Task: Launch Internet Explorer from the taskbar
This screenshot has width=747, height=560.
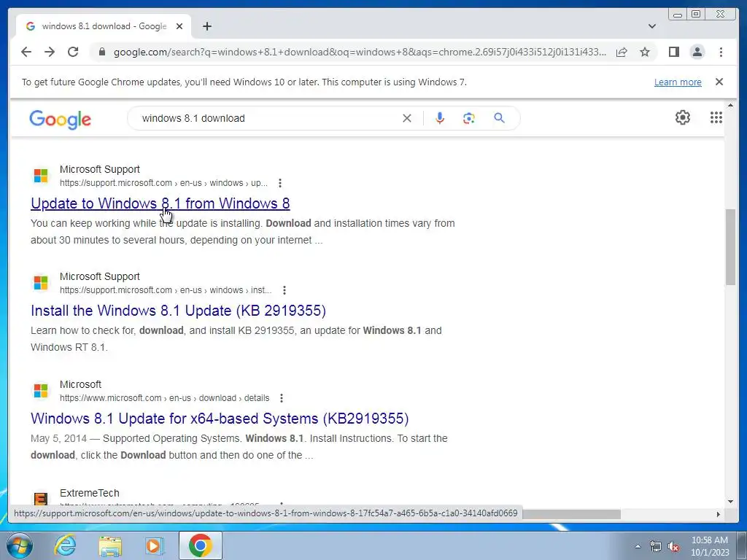Action: click(x=65, y=545)
